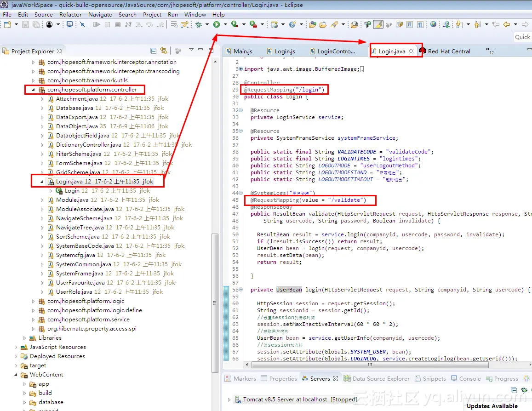The image size is (532, 411).
Task: Switch to the Markers view tab
Action: tap(240, 378)
